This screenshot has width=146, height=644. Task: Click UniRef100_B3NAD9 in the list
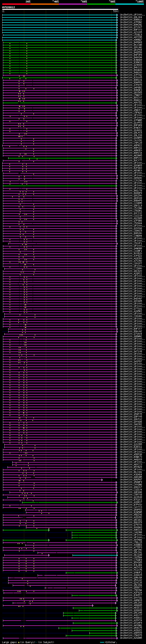[x=131, y=60]
